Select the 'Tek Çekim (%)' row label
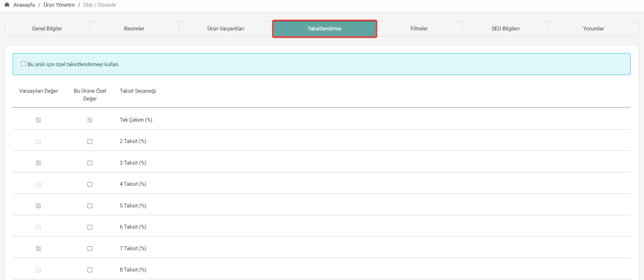This screenshot has width=644, height=280. tap(136, 120)
